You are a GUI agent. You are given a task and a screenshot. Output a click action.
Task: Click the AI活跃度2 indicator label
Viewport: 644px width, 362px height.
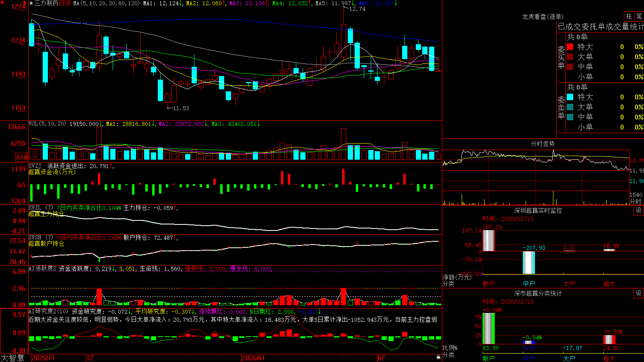click(x=43, y=268)
